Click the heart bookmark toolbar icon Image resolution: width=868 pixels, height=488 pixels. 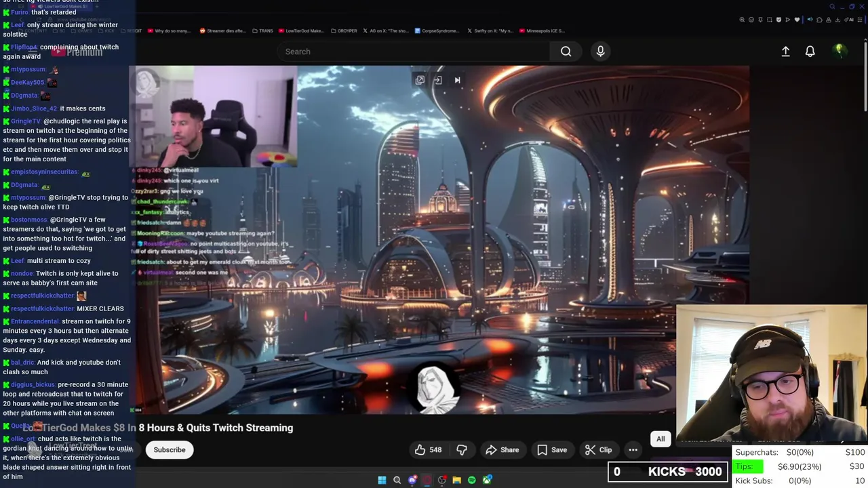(x=797, y=20)
